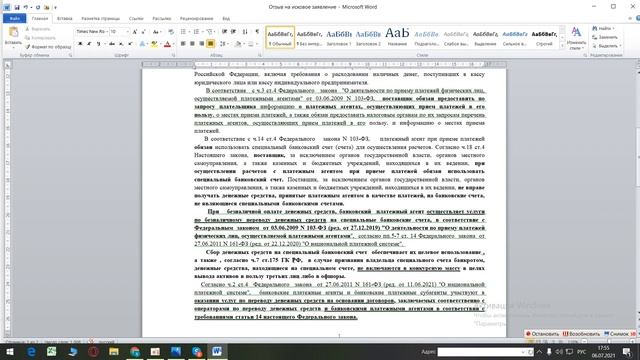Switch to Mailings (Рассылки) tab
Screen dimensions: 640x360
tap(162, 18)
